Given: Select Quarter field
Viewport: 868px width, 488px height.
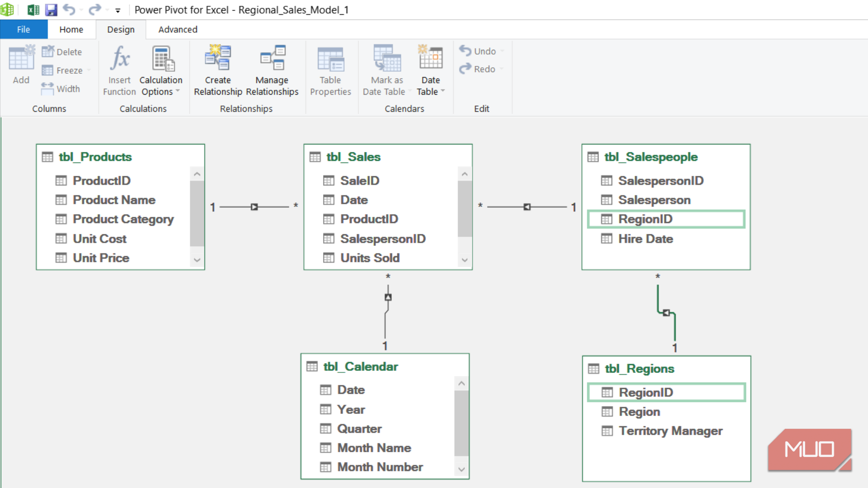Looking at the screenshot, I should click(359, 428).
